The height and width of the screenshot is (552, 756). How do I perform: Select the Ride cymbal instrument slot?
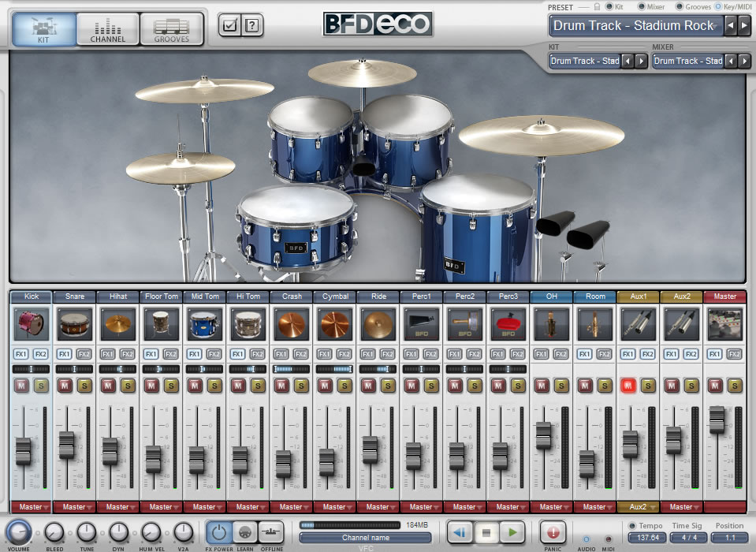click(378, 324)
